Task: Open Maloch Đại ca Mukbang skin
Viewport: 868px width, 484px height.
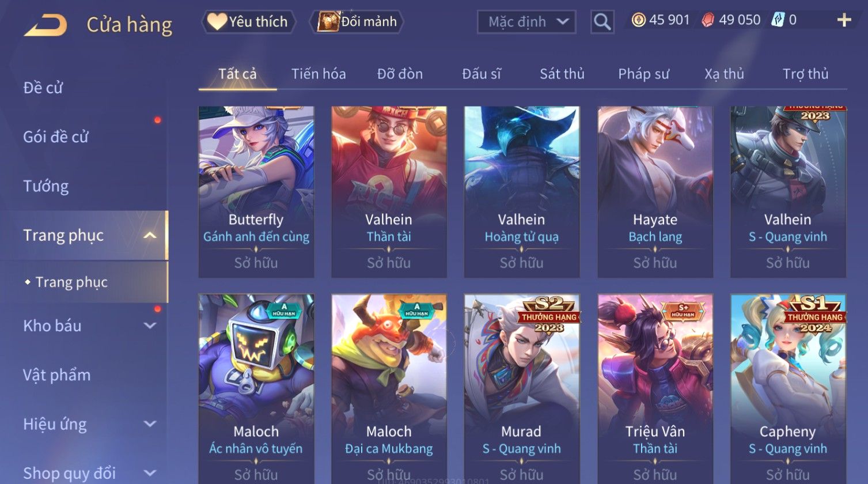Action: (389, 389)
